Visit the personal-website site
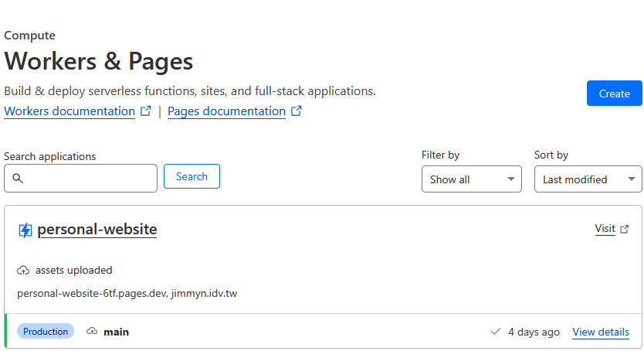This screenshot has height=351, width=644. (x=605, y=229)
